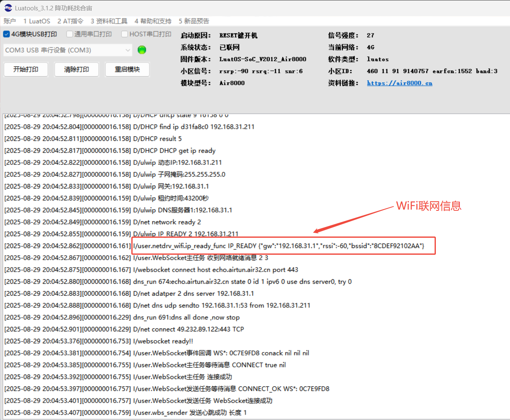Click the 已联网 system status value
The height and width of the screenshot is (420, 510).
click(x=229, y=47)
